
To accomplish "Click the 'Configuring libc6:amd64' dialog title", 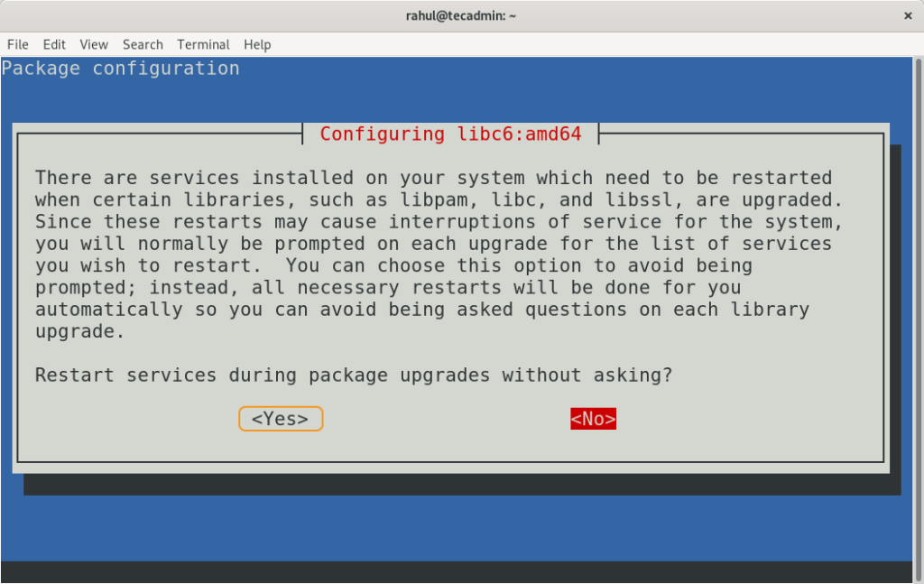I will [450, 134].
